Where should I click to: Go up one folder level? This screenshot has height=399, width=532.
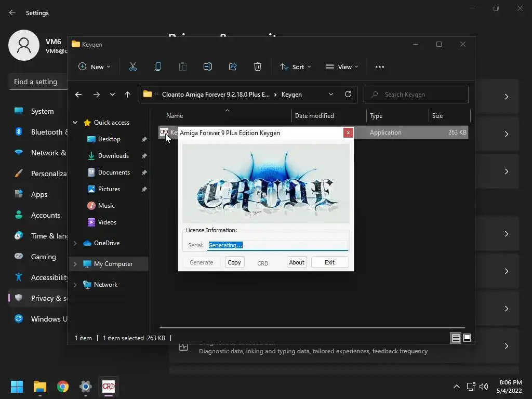tap(128, 95)
